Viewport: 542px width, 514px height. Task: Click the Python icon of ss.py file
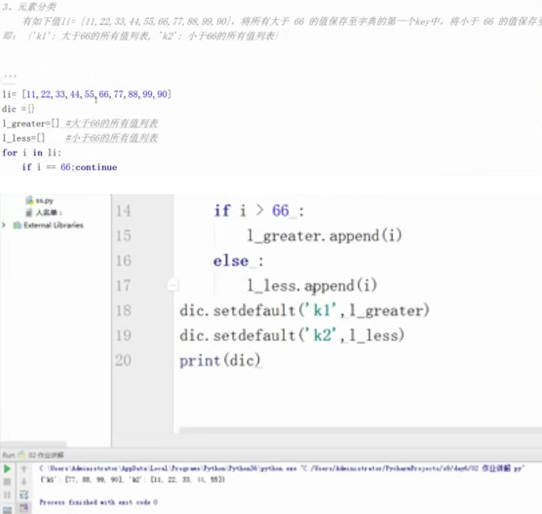click(30, 200)
